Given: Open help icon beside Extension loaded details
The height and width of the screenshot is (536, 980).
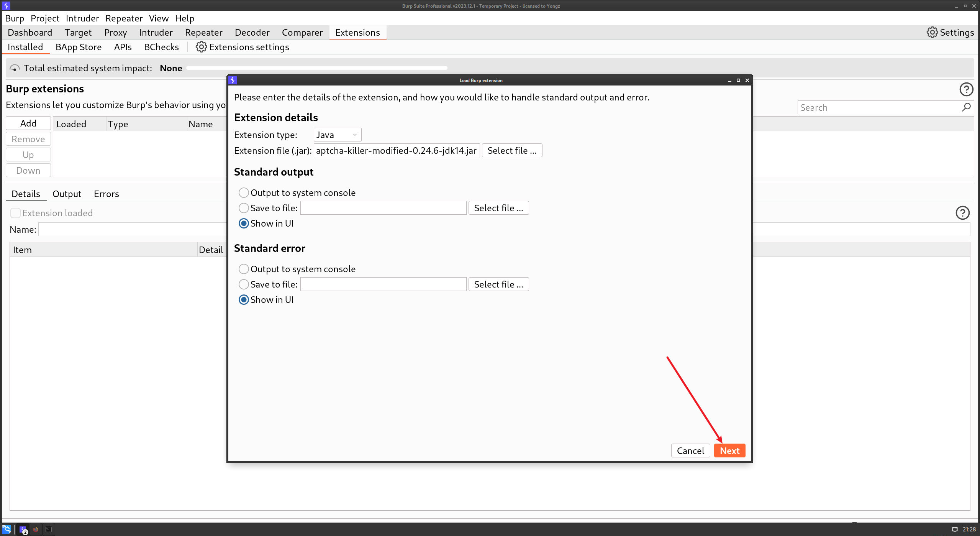Looking at the screenshot, I should pyautogui.click(x=962, y=213).
